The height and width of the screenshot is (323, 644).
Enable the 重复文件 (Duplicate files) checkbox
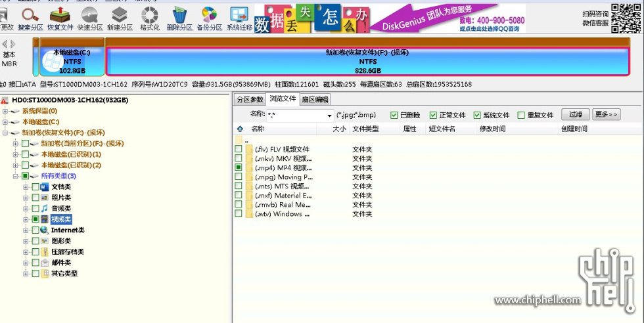click(521, 115)
